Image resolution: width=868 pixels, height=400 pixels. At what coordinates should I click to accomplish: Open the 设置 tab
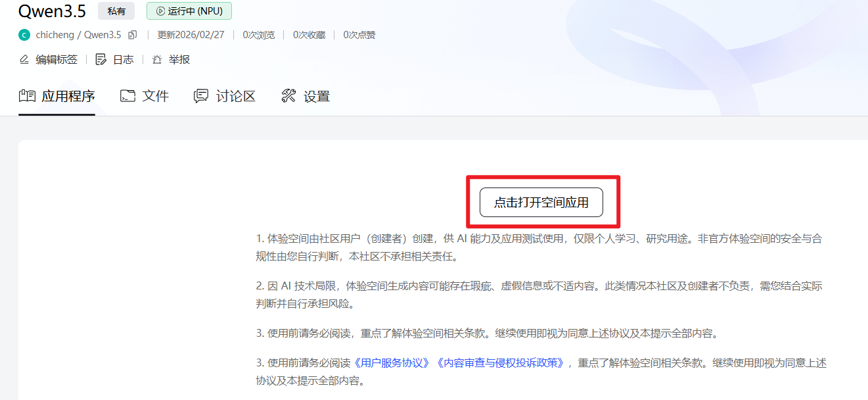coord(306,96)
